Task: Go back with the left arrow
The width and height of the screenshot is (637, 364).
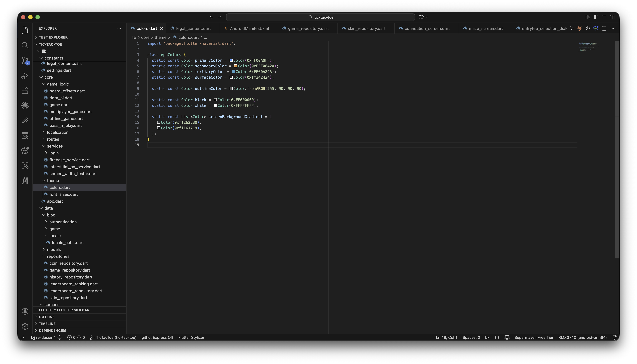Action: point(211,17)
